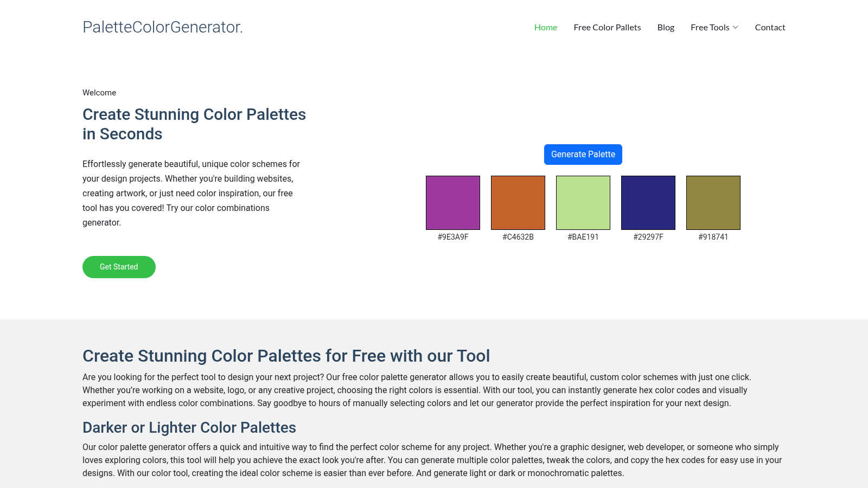
Task: Click the hex code #9E3A9F label
Action: [453, 237]
